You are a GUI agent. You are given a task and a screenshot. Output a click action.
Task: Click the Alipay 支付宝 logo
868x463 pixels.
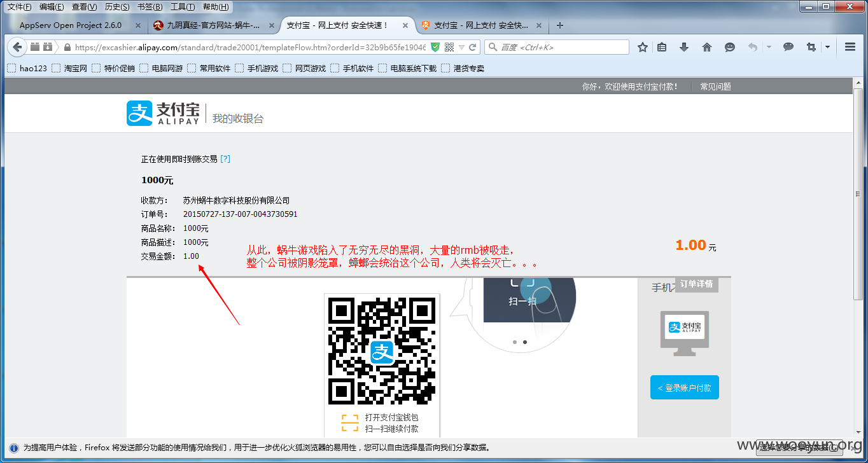coord(162,113)
